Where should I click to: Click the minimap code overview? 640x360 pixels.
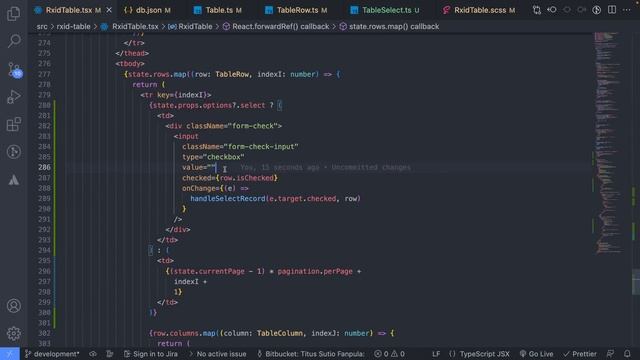(608, 143)
